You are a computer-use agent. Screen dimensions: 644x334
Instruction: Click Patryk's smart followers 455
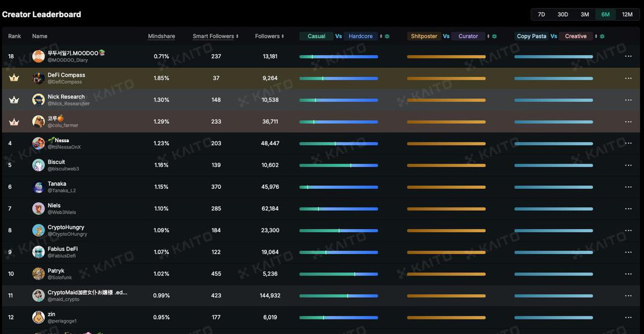[216, 274]
